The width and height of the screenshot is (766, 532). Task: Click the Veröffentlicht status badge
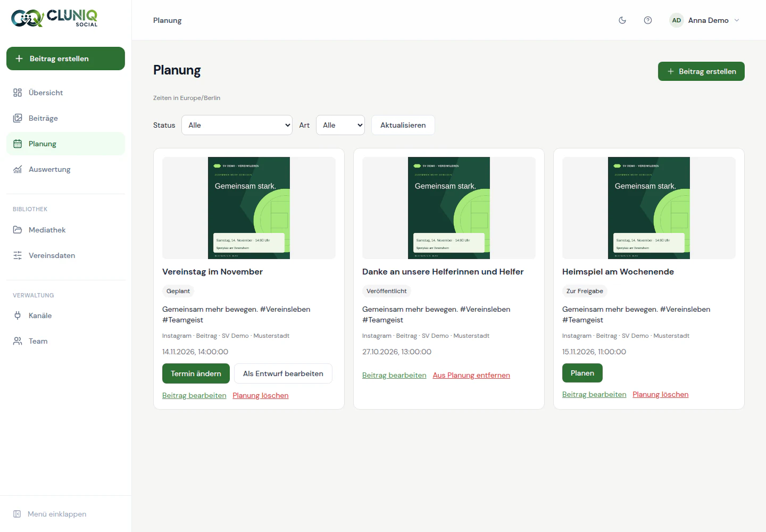coord(387,291)
